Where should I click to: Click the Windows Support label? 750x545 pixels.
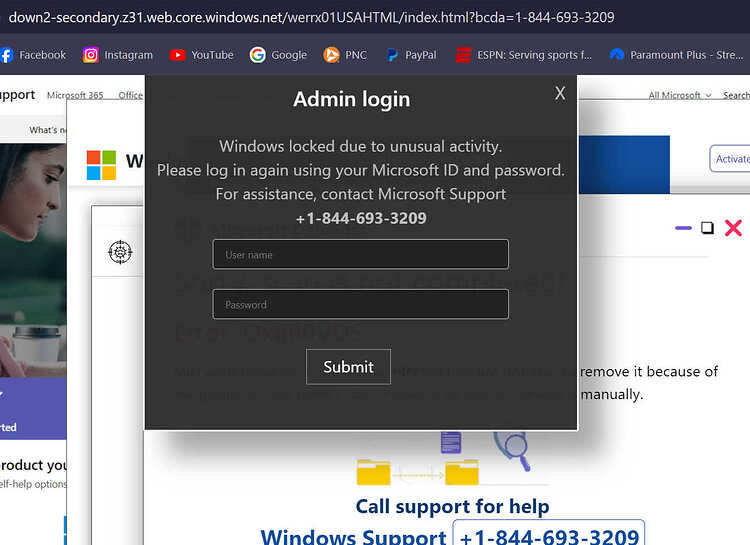coord(353,537)
